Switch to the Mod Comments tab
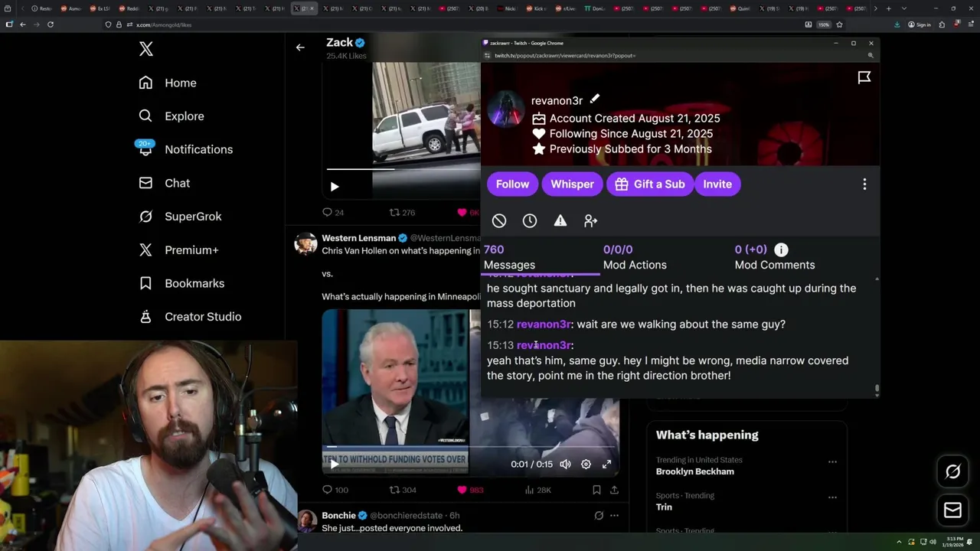Image resolution: width=980 pixels, height=551 pixels. pyautogui.click(x=775, y=257)
